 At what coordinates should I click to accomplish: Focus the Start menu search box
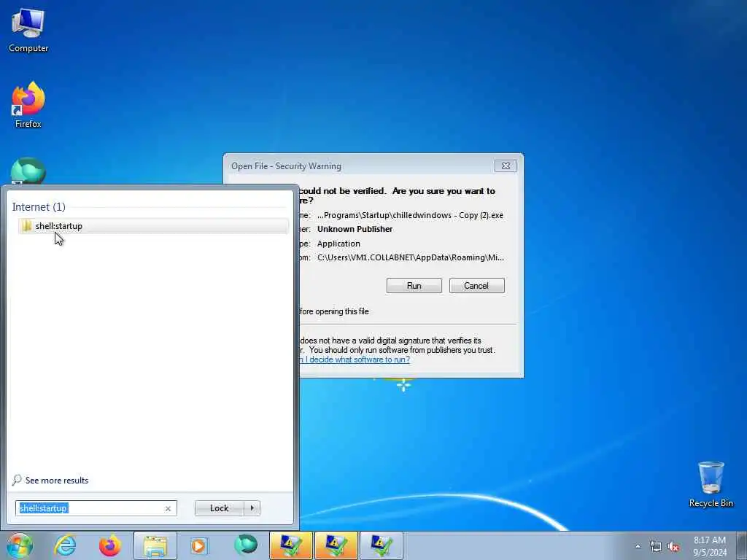(96, 508)
